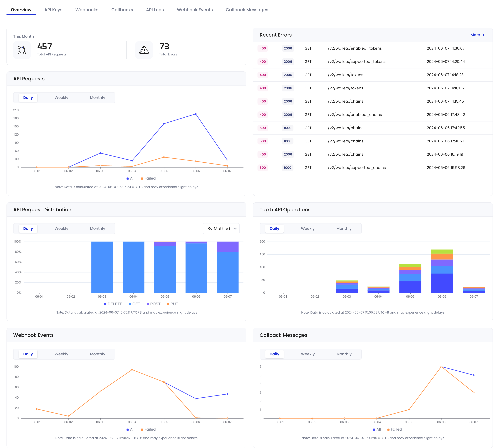Click the Total API Requests icon

tap(22, 50)
